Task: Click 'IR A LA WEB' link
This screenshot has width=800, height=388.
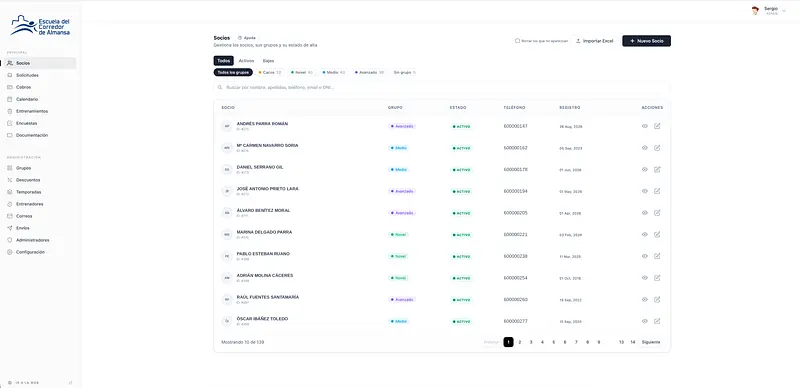Action: pos(23,382)
